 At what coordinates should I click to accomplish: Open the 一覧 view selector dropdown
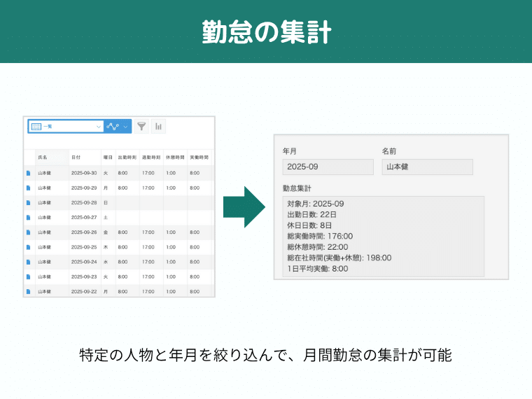point(66,127)
